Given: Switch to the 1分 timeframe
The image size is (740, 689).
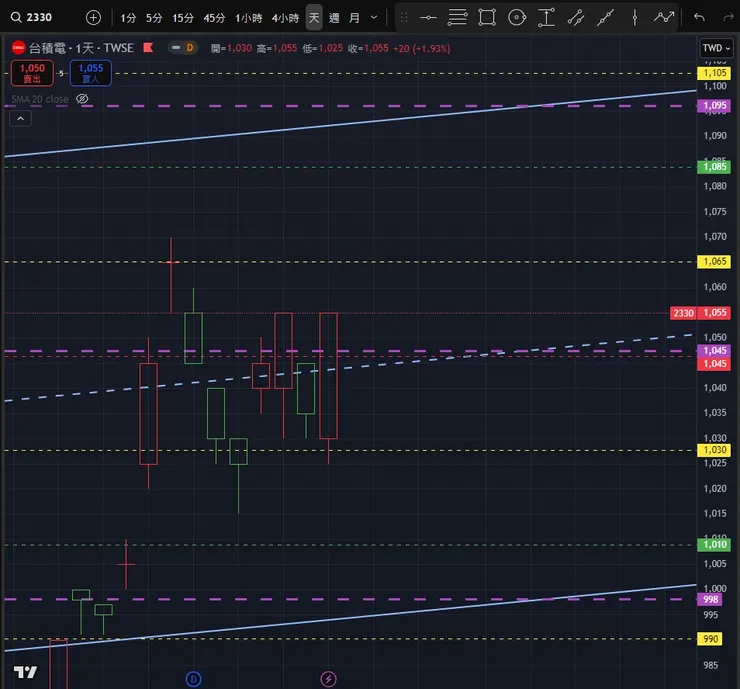Looking at the screenshot, I should pyautogui.click(x=128, y=18).
